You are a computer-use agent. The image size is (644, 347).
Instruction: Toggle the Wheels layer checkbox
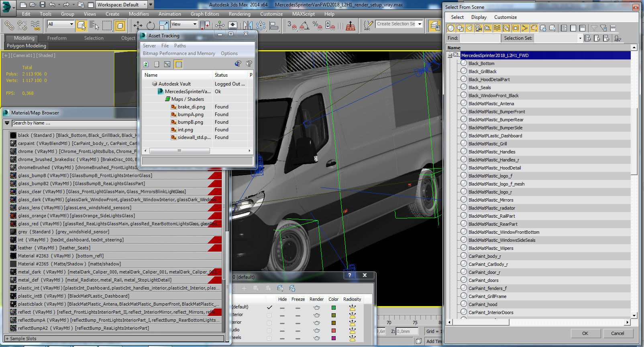pos(269,338)
